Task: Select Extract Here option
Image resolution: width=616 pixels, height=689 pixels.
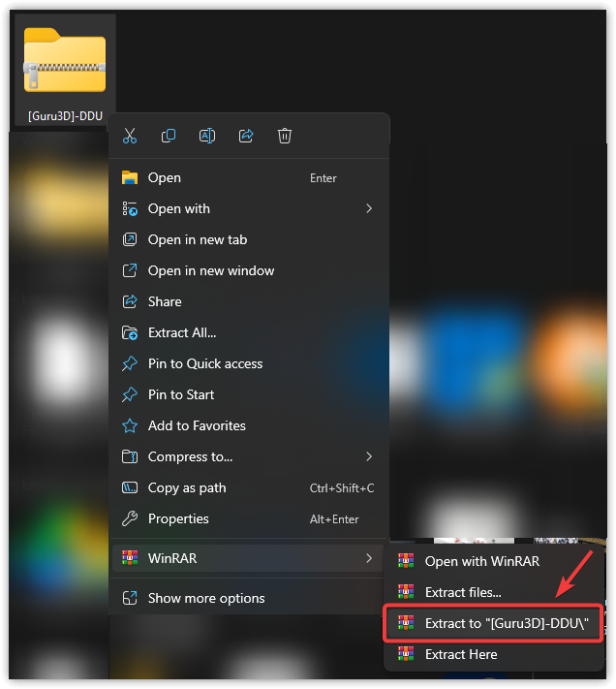Action: (494, 655)
